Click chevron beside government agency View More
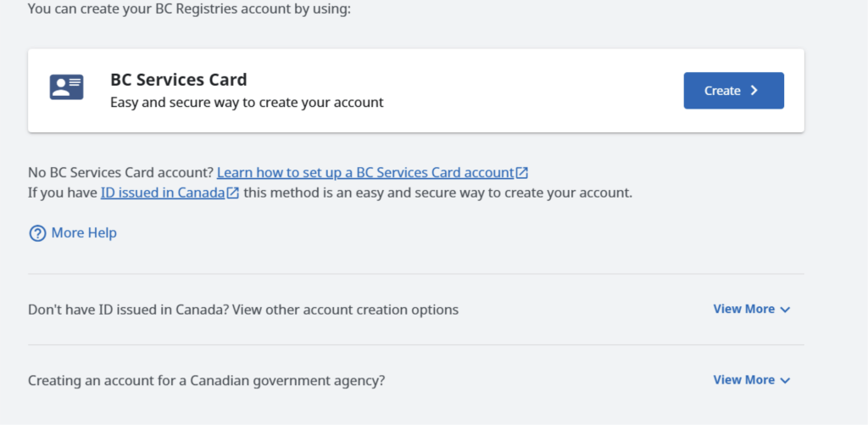The height and width of the screenshot is (425, 868). coord(784,381)
